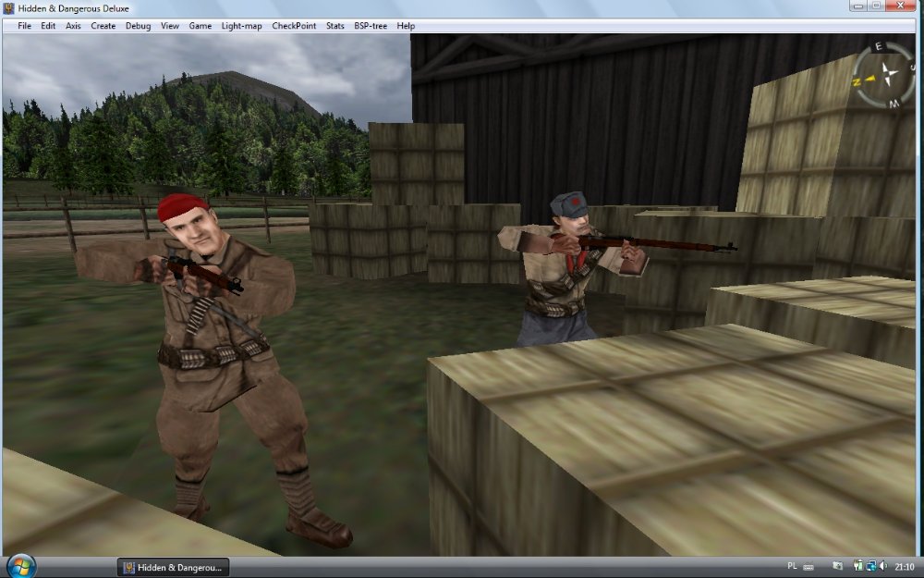The height and width of the screenshot is (578, 924).
Task: Click the keyboard icon in the language bar
Action: click(808, 567)
